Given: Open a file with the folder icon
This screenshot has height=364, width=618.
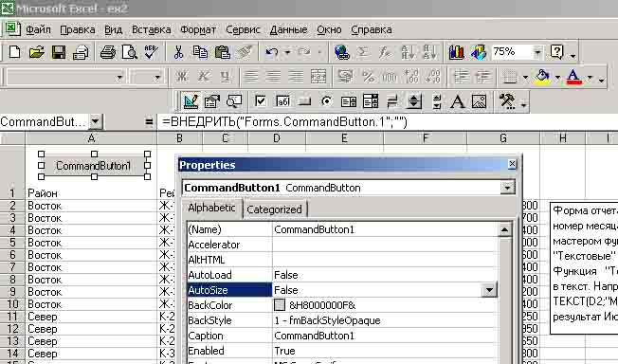Looking at the screenshot, I should click(36, 52).
